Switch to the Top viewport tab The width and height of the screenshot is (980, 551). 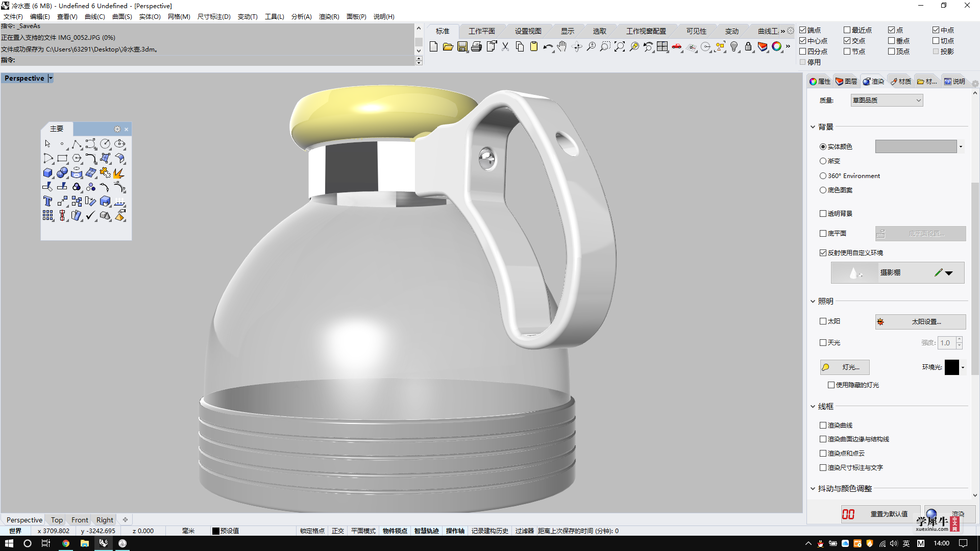click(57, 520)
